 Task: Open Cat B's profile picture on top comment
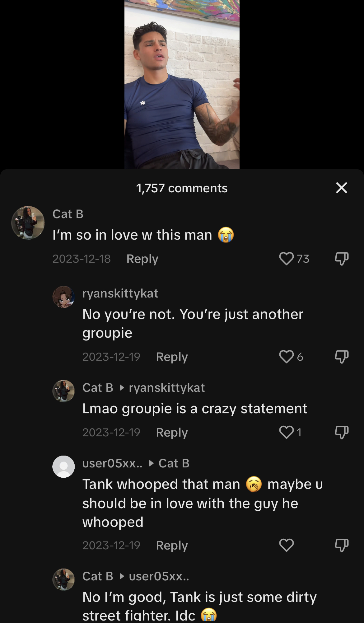[28, 223]
